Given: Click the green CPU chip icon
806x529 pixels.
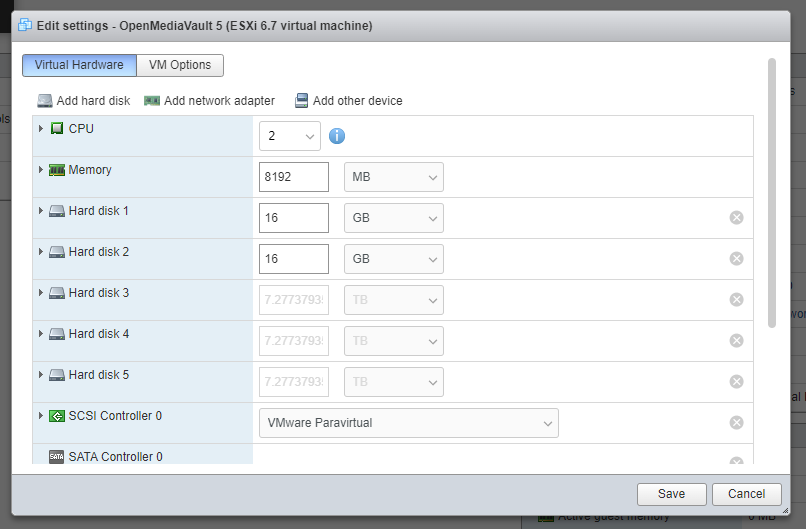Looking at the screenshot, I should 57,129.
